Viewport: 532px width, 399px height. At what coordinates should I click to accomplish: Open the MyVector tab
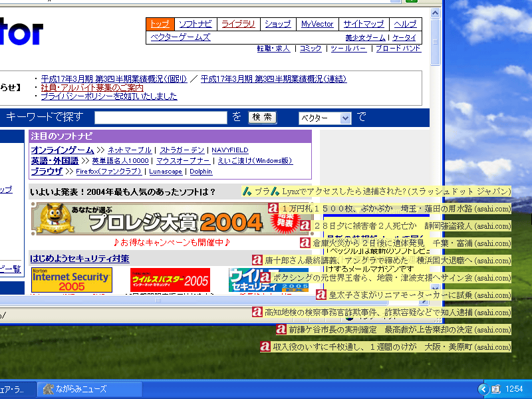317,24
